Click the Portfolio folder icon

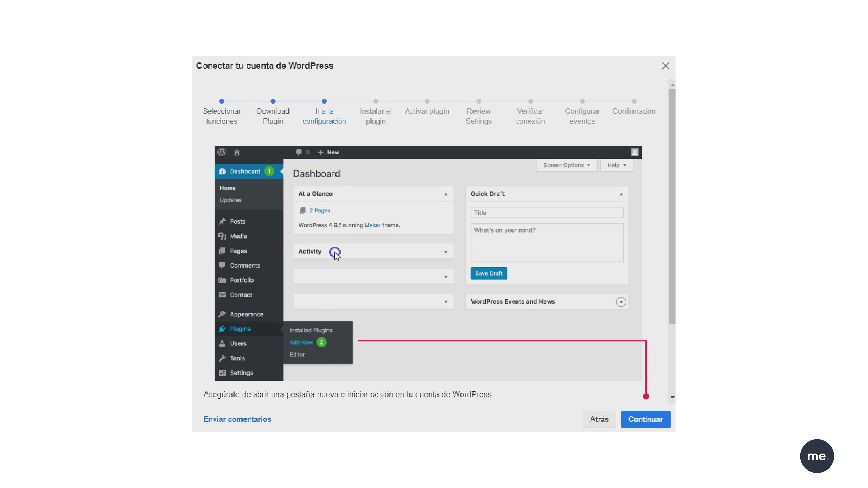222,280
